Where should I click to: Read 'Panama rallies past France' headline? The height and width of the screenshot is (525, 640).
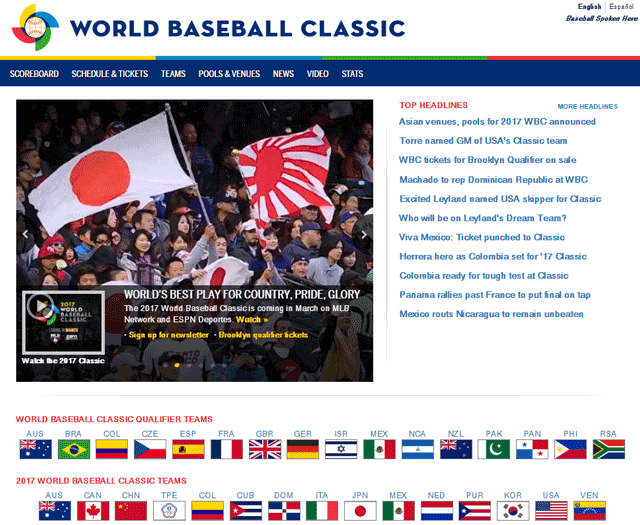pyautogui.click(x=495, y=295)
